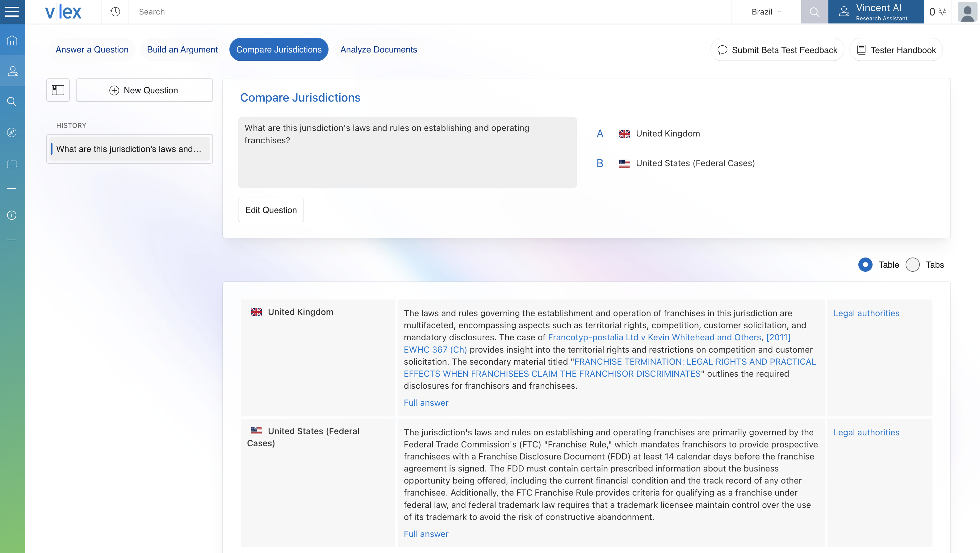The image size is (980, 553).
Task: Expand the Brazil jurisdiction dropdown
Action: point(766,12)
